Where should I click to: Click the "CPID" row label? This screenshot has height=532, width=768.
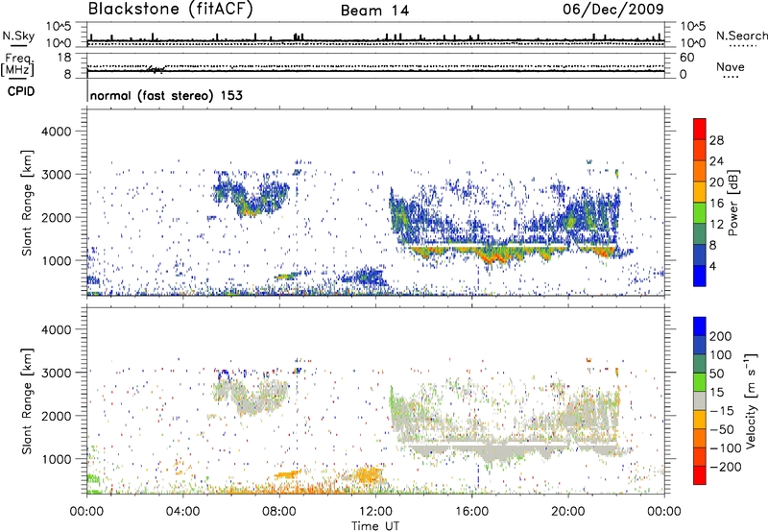(21, 91)
